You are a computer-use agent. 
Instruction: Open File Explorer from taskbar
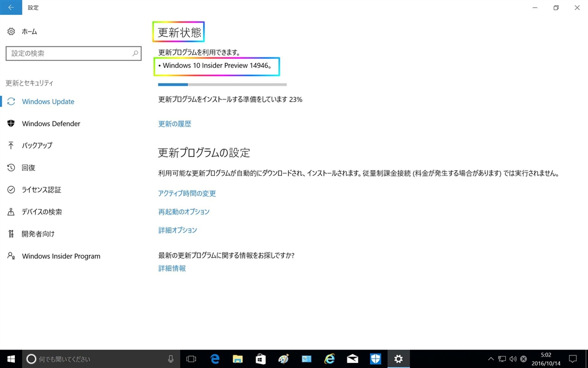coord(237,359)
